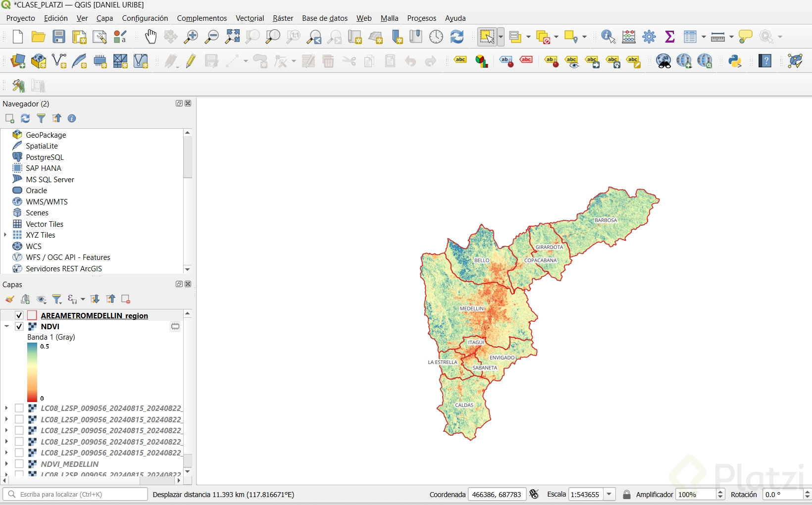
Task: Uncheck the AREAMETROMEDELLIN_region layer visibility
Action: coord(19,315)
